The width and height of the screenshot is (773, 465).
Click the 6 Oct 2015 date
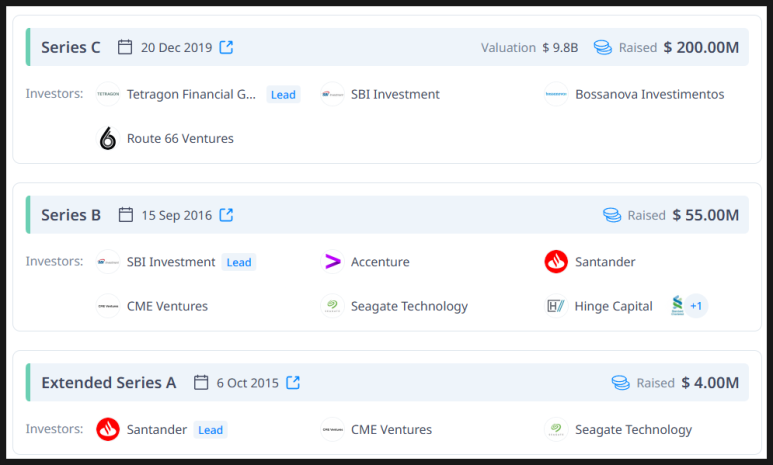coord(247,383)
